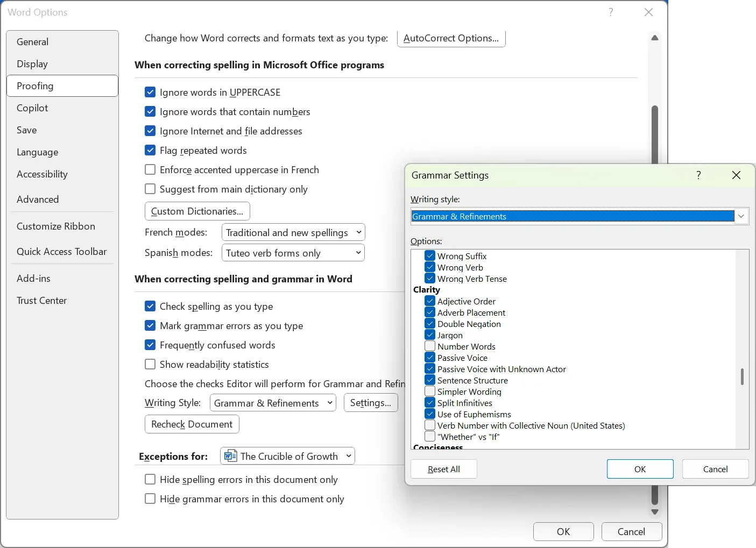Click the Grammar options list scrollbar thumb
Viewport: 756px width, 548px height.
[x=742, y=376]
